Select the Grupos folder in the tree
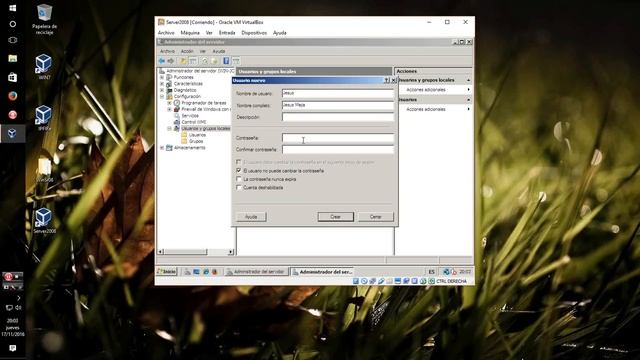 [192, 141]
